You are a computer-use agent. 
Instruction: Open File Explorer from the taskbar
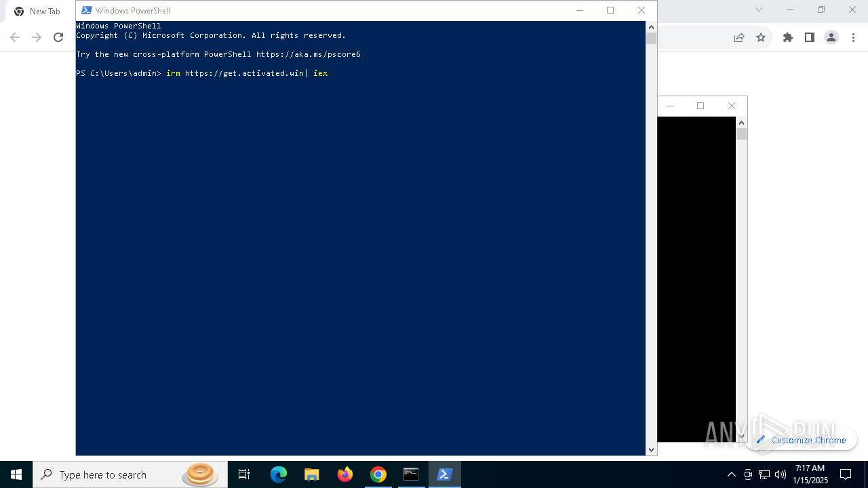point(311,474)
